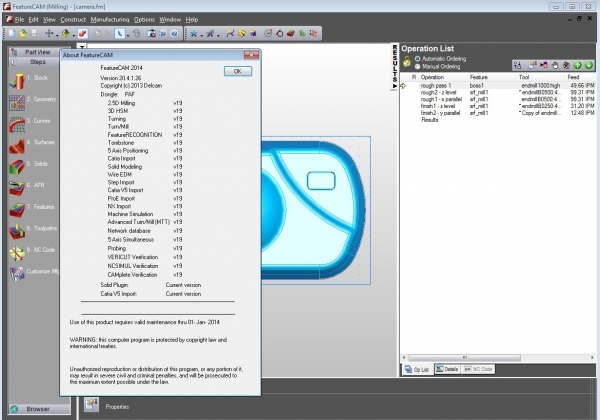The width and height of the screenshot is (600, 420).
Task: Click the red shading mode toolbar icon
Action: click(x=83, y=34)
